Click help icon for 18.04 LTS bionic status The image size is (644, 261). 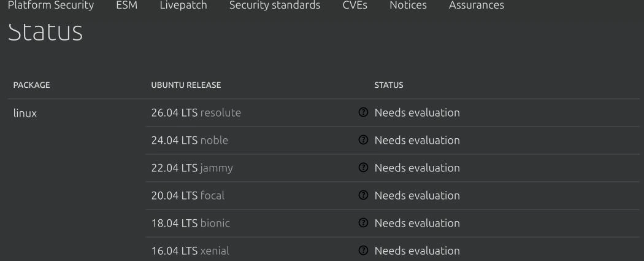click(x=363, y=223)
